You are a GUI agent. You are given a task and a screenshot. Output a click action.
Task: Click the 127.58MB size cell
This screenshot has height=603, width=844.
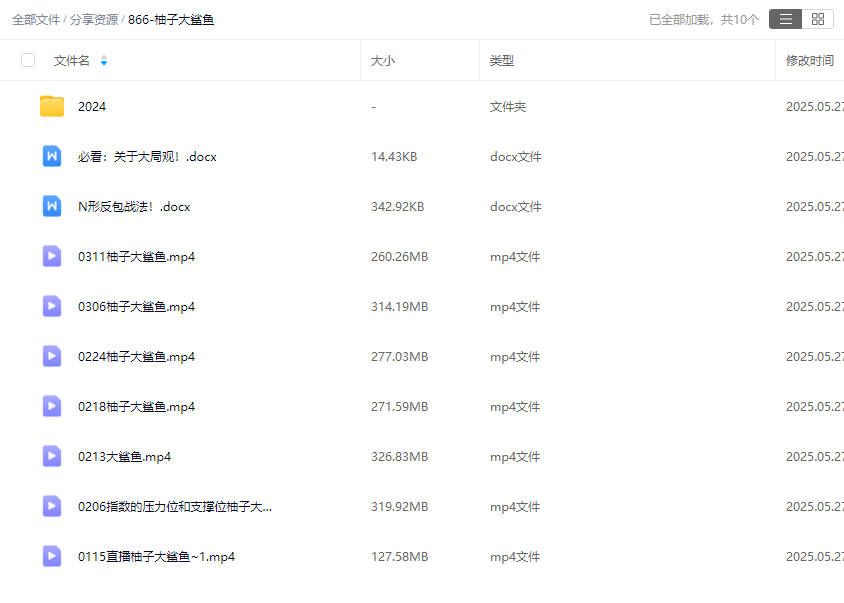pyautogui.click(x=399, y=557)
